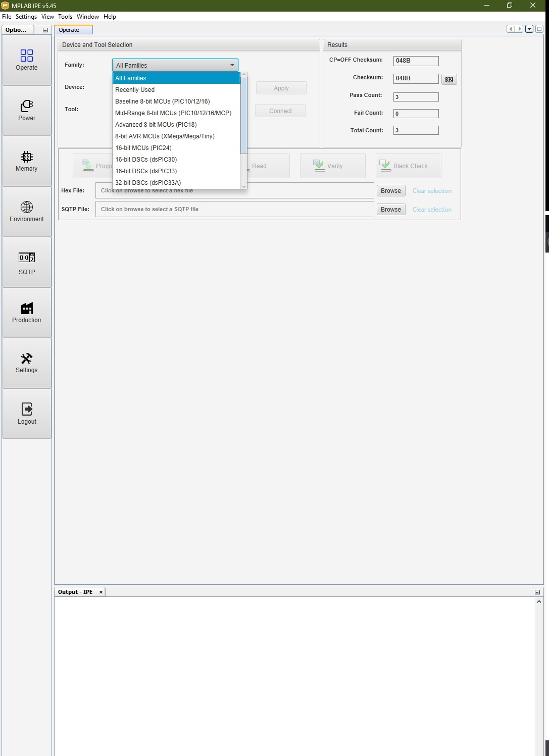This screenshot has width=549, height=756.
Task: Click the family list scrollbar thumb
Action: point(244,115)
